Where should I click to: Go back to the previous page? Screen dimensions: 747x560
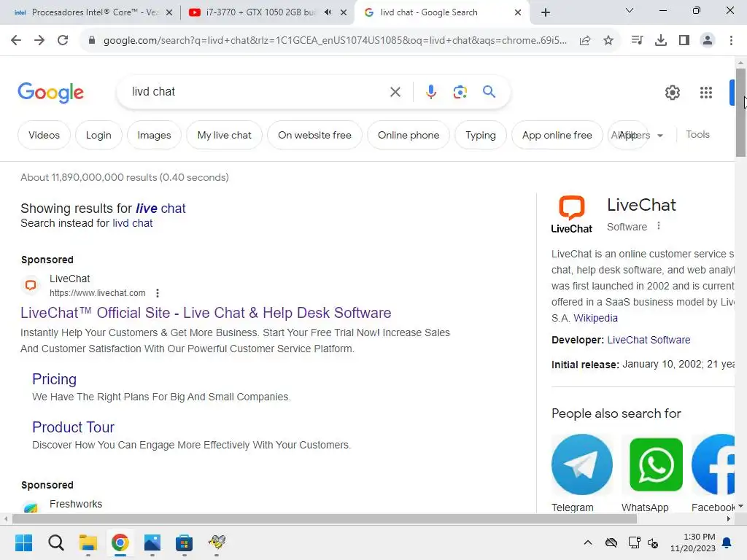point(16,41)
